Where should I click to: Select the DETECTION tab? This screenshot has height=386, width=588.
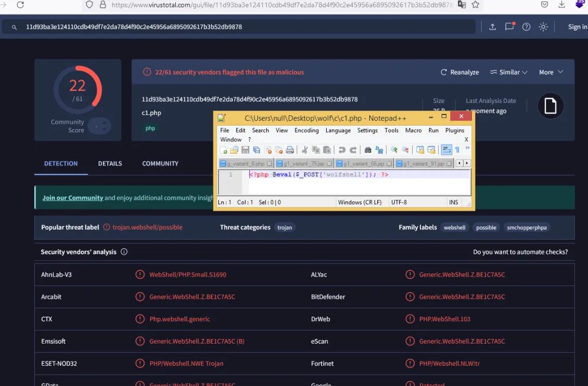(61, 163)
